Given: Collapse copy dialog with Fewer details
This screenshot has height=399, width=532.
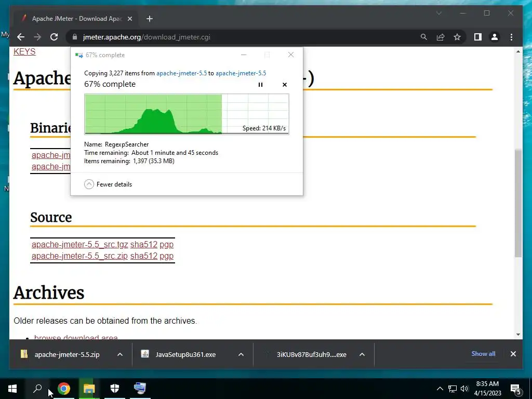Looking at the screenshot, I should (x=108, y=184).
